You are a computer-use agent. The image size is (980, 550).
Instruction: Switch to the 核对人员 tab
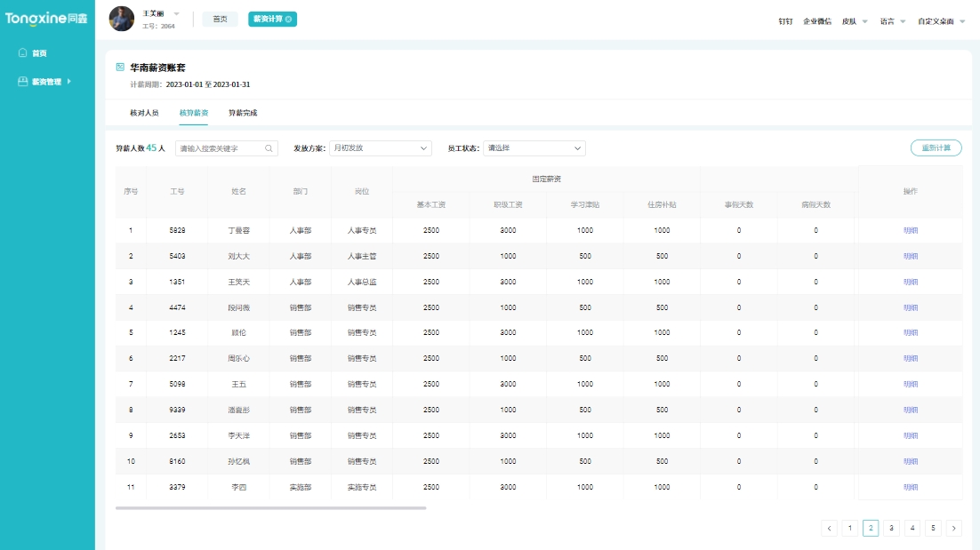coord(144,113)
